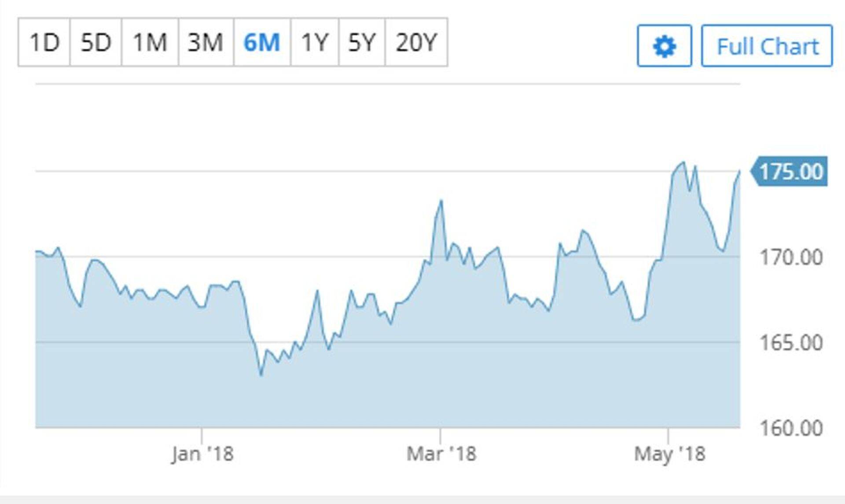The image size is (845, 504).
Task: Click the 170.00 y-axis label
Action: pyautogui.click(x=791, y=258)
